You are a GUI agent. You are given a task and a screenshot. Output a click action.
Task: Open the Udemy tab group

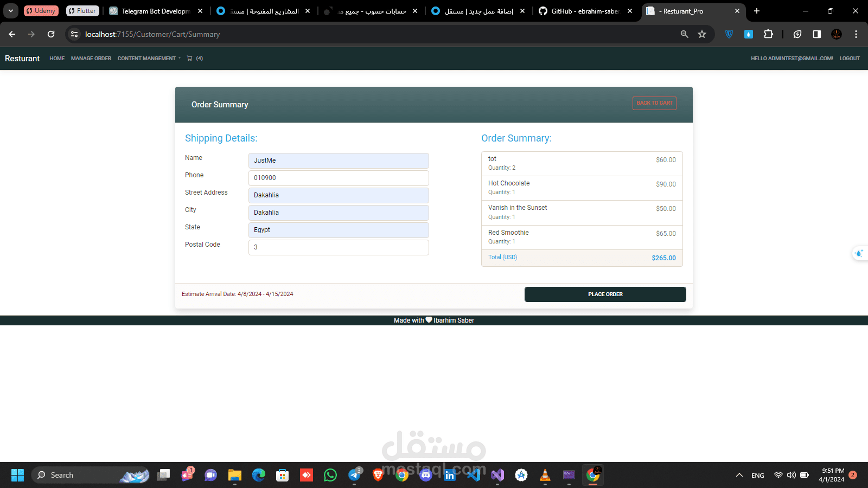[x=41, y=11]
